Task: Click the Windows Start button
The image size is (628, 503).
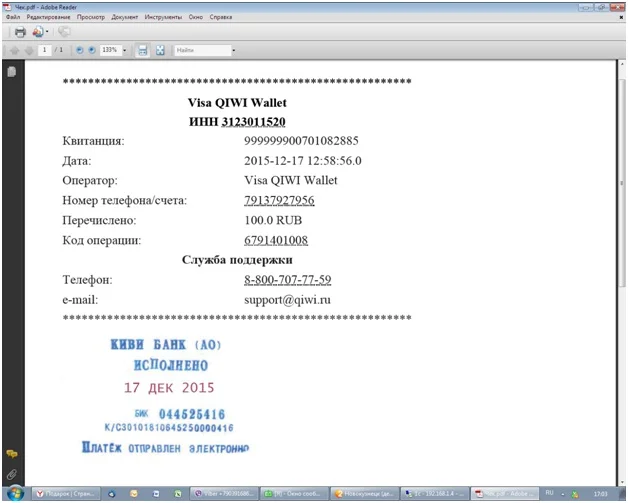Action: [16, 494]
